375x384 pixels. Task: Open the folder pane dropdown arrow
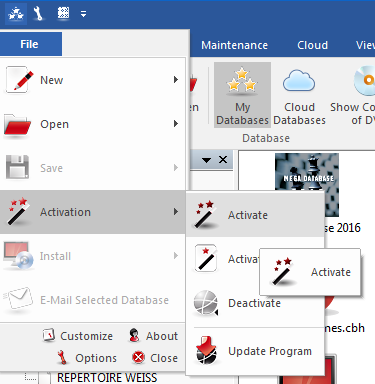pos(207,160)
